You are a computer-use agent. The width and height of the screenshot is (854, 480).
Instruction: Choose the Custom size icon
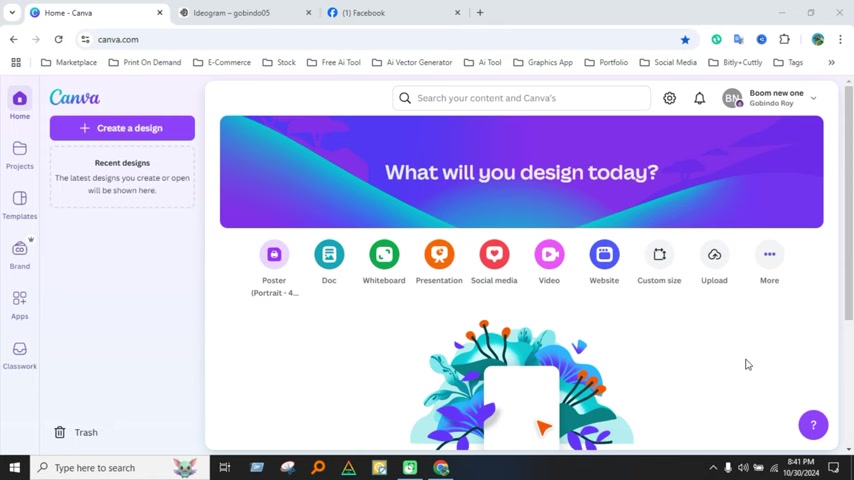[659, 254]
